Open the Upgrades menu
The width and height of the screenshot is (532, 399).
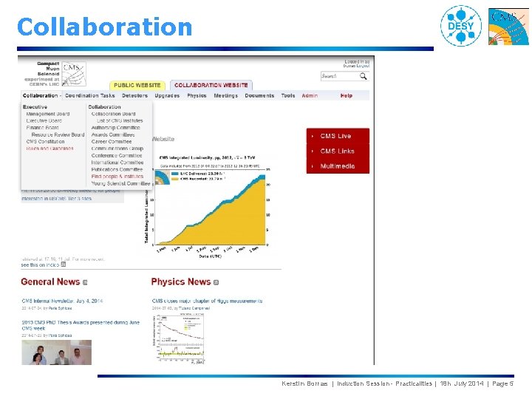point(167,95)
